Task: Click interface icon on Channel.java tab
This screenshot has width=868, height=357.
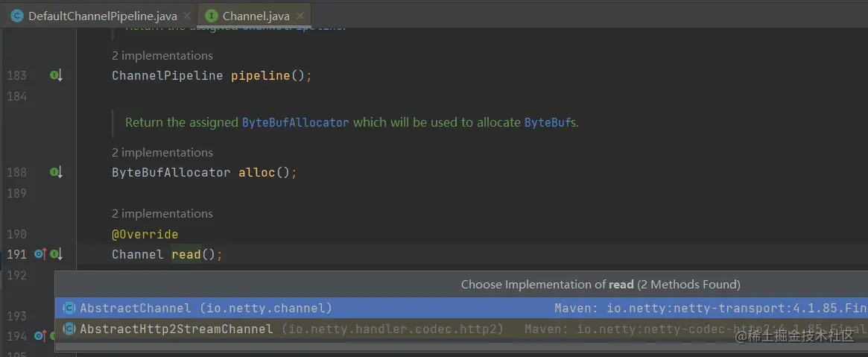Action: tap(212, 16)
